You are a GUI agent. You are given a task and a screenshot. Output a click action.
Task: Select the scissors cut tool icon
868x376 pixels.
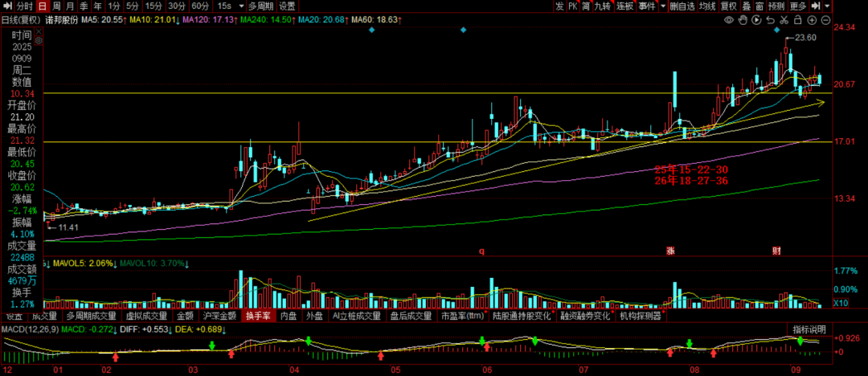[784, 19]
